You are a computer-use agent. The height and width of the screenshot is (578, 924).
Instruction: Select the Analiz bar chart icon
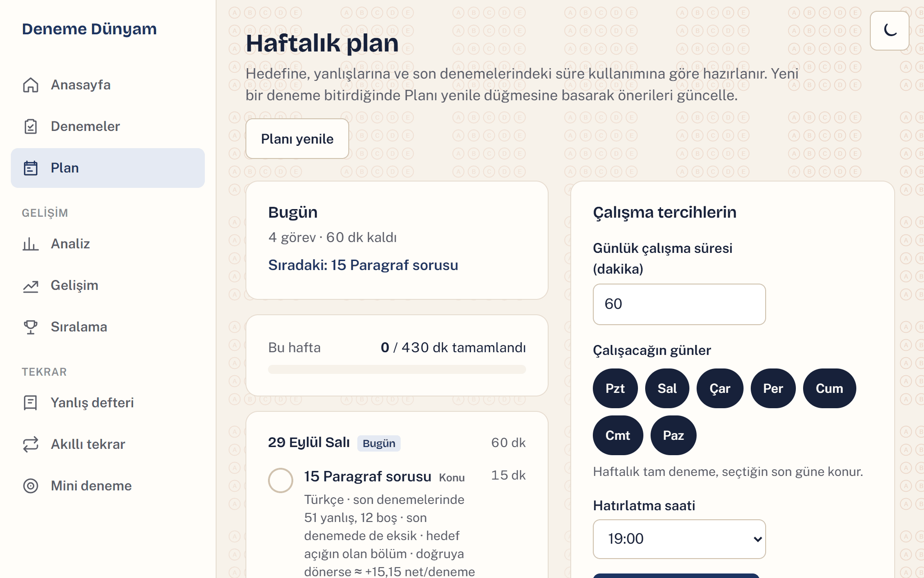(x=31, y=244)
